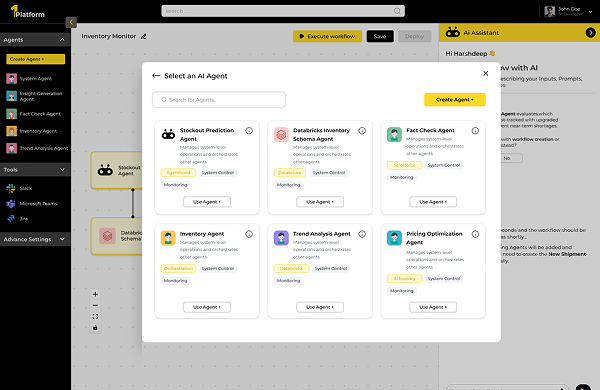
Task: Use the Trend Analysis Agent
Action: point(320,307)
